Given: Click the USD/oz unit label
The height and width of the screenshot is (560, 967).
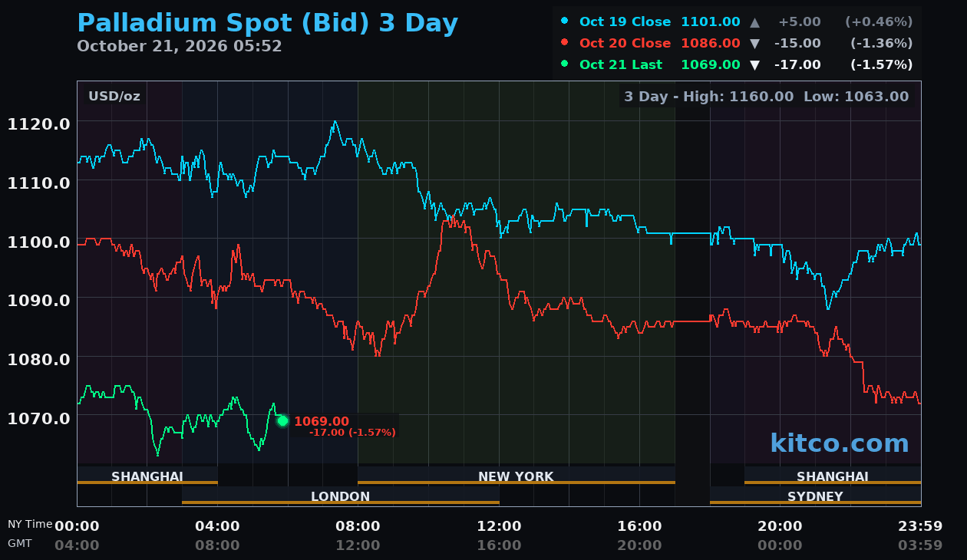Looking at the screenshot, I should point(114,97).
